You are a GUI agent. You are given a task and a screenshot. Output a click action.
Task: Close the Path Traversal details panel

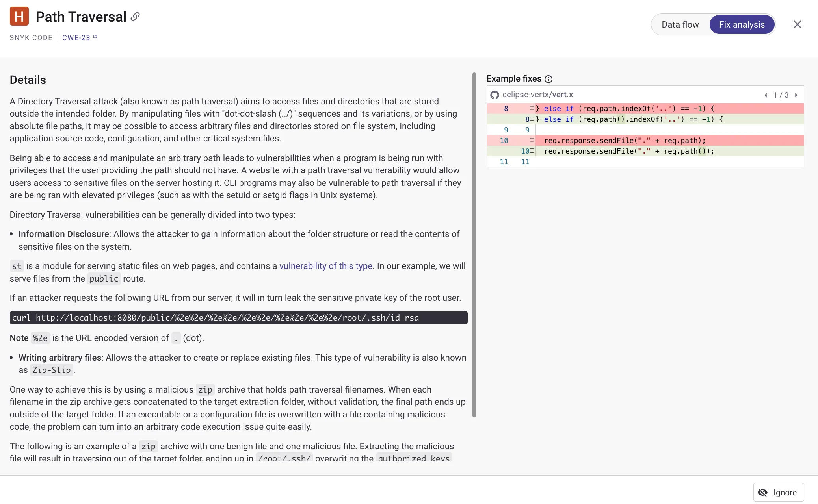click(797, 24)
